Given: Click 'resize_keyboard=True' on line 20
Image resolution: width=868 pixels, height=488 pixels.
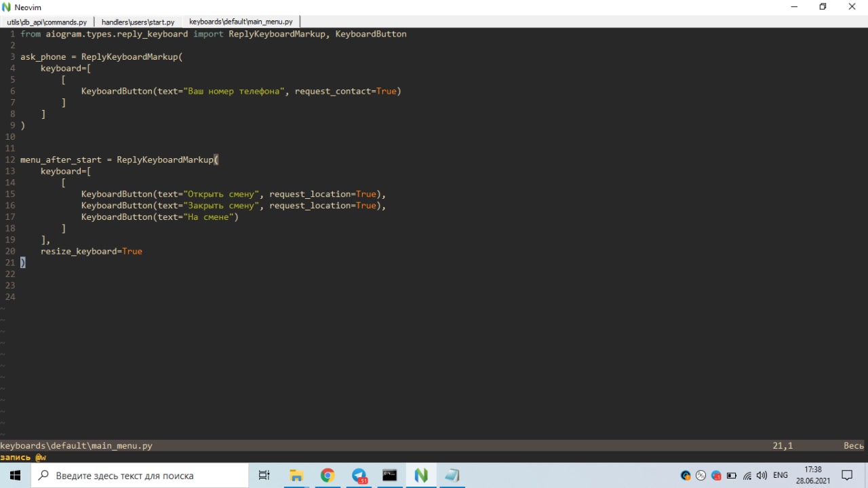Looking at the screenshot, I should point(92,251).
